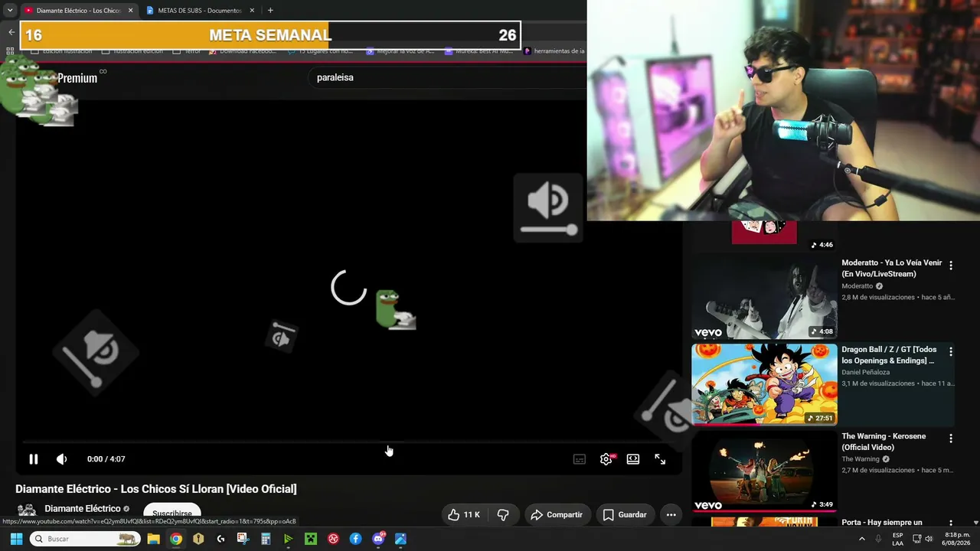980x551 pixels.
Task: Open the green play-arrow app on the taskbar
Action: [x=288, y=539]
